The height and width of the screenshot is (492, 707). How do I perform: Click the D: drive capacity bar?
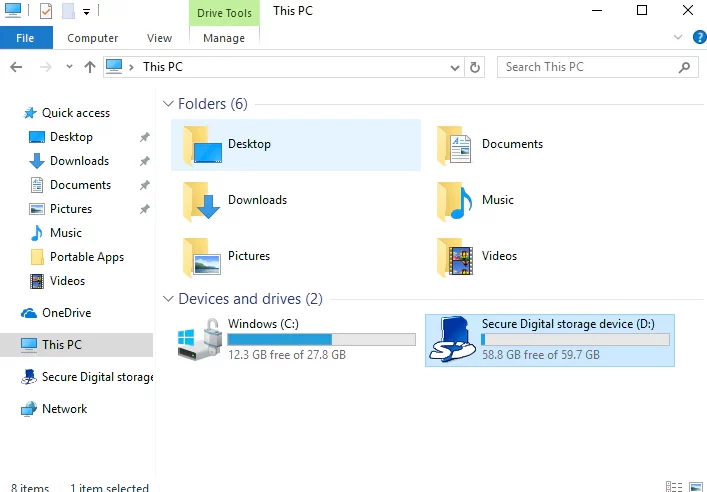(x=575, y=339)
